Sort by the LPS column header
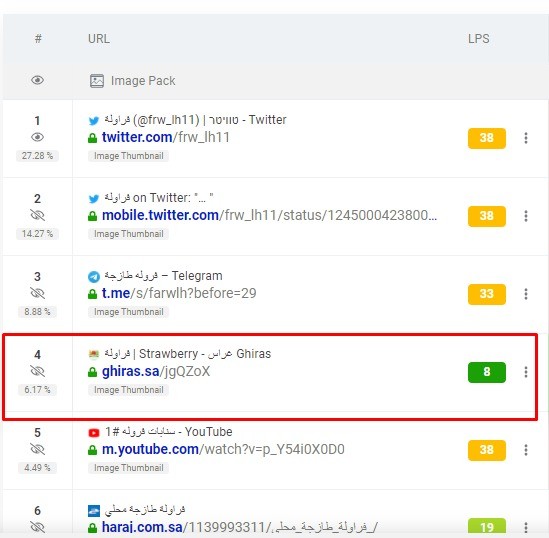 479,39
